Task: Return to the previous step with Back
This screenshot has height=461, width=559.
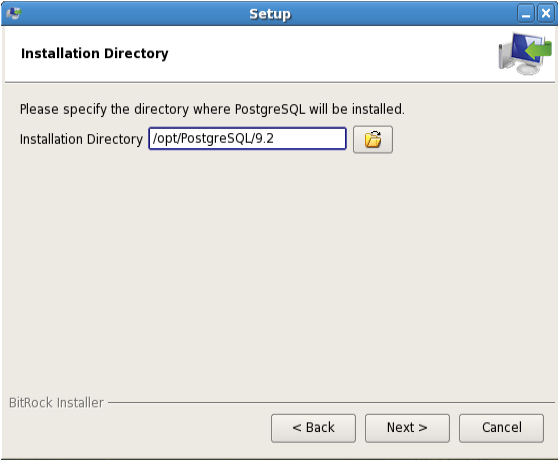Action: 313,428
